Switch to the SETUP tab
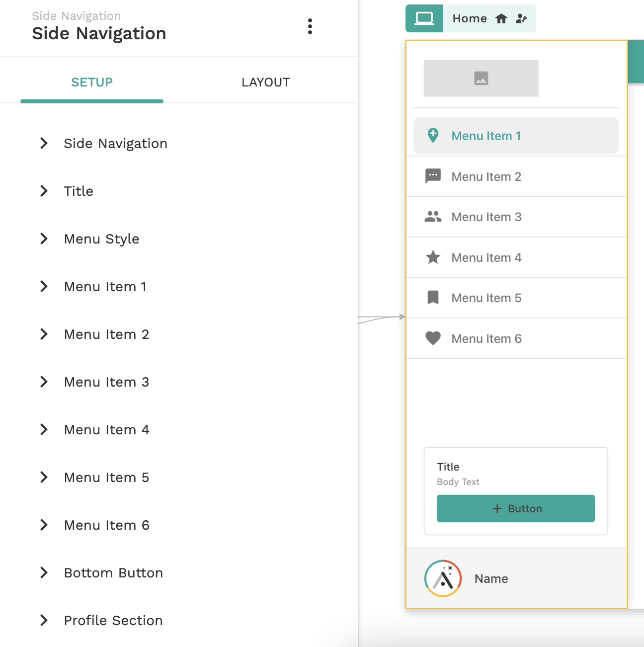Viewport: 644px width, 647px height. click(x=92, y=82)
